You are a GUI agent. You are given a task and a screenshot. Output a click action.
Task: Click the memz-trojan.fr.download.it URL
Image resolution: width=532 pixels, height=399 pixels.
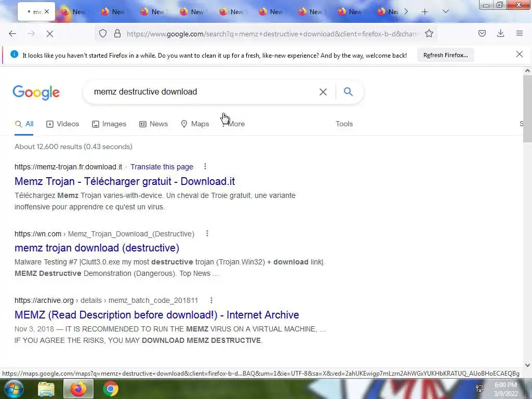pyautogui.click(x=68, y=167)
